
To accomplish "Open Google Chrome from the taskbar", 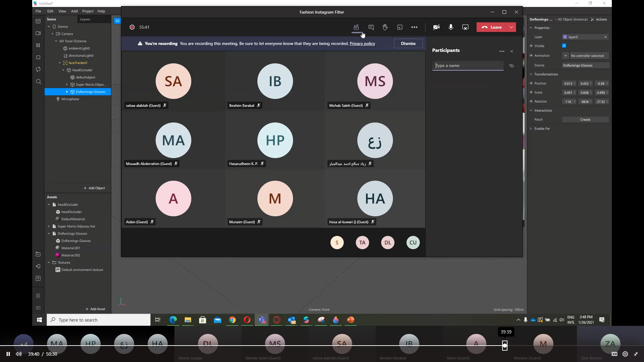I will 232,320.
